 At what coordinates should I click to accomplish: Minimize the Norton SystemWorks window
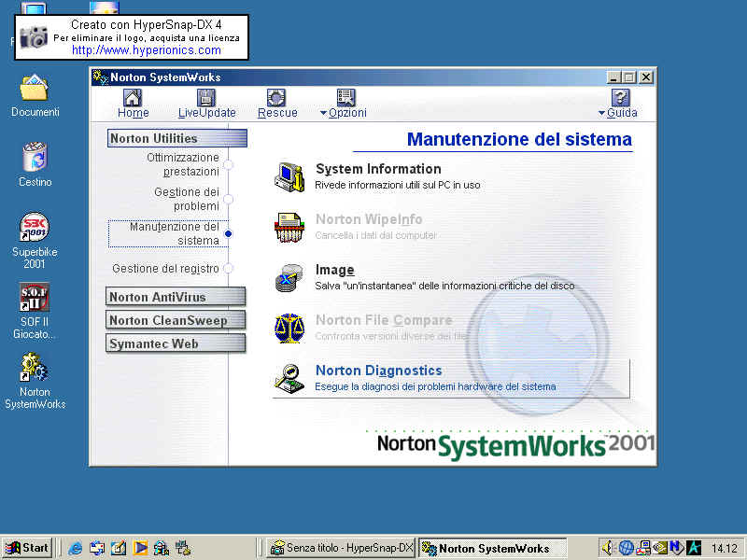click(x=613, y=77)
